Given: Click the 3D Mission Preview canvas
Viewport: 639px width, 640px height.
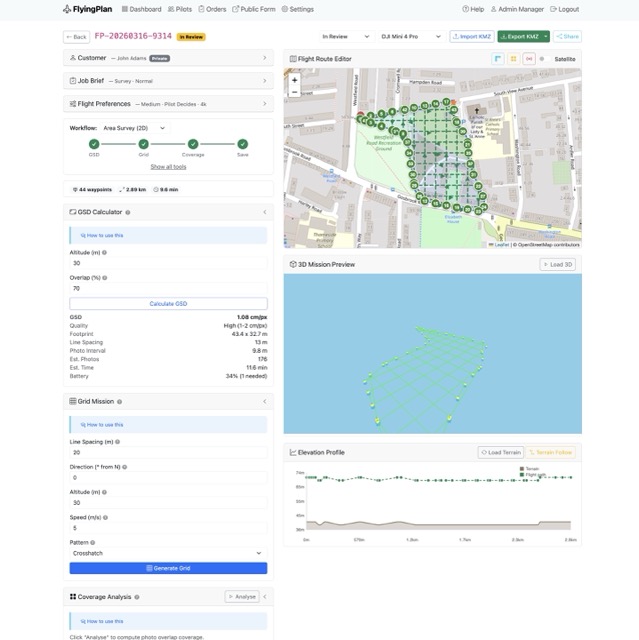Looking at the screenshot, I should pyautogui.click(x=432, y=353).
